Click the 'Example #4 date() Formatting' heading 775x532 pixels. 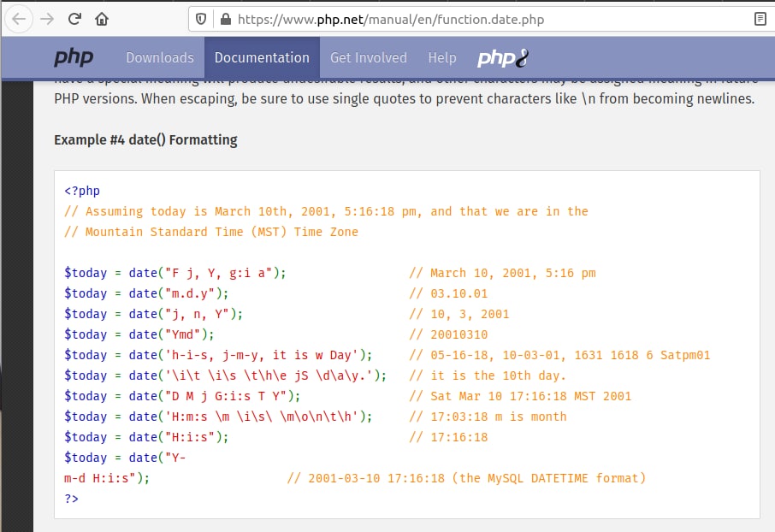pos(145,140)
